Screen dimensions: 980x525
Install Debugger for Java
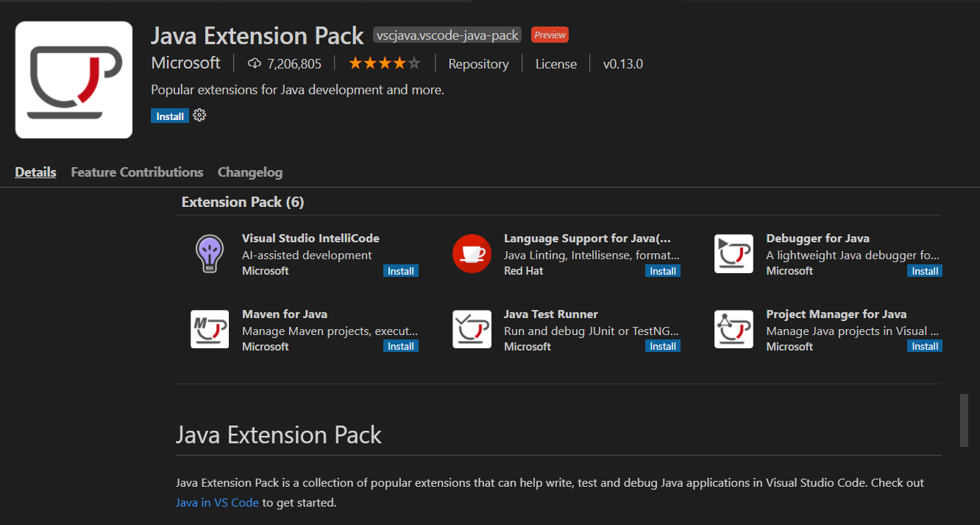pos(925,271)
